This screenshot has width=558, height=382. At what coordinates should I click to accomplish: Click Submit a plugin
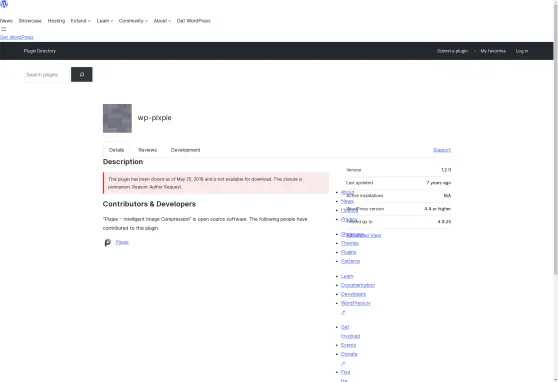point(452,51)
